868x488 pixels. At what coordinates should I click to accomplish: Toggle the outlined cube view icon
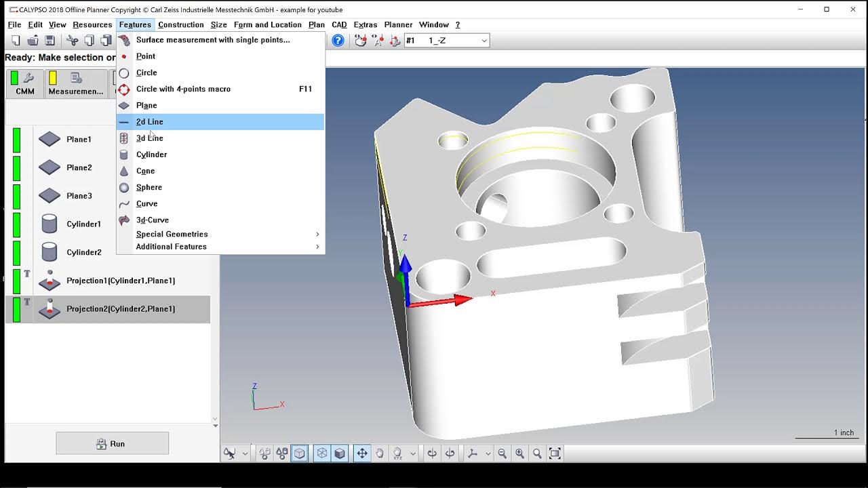coord(299,453)
